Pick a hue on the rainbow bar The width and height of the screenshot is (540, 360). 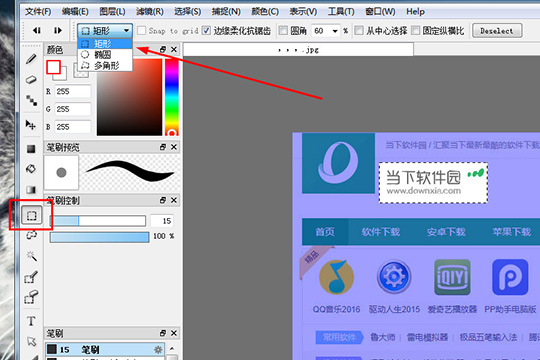[x=172, y=97]
